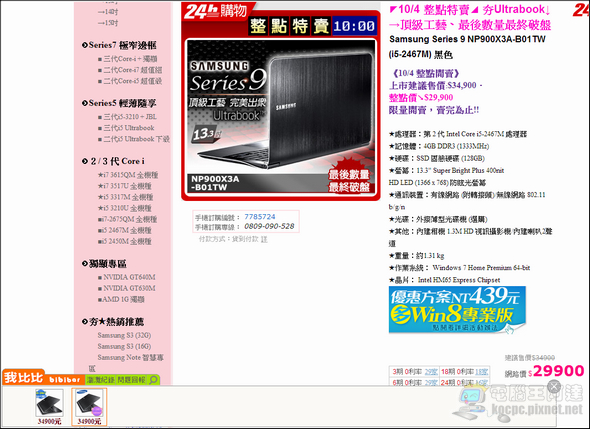Expand the Series5 輕薄隨享 category
The height and width of the screenshot is (429, 590).
pos(119,103)
